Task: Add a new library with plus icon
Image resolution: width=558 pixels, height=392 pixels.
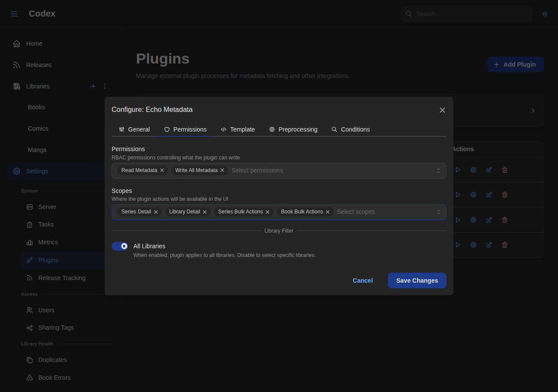Action: tap(93, 86)
